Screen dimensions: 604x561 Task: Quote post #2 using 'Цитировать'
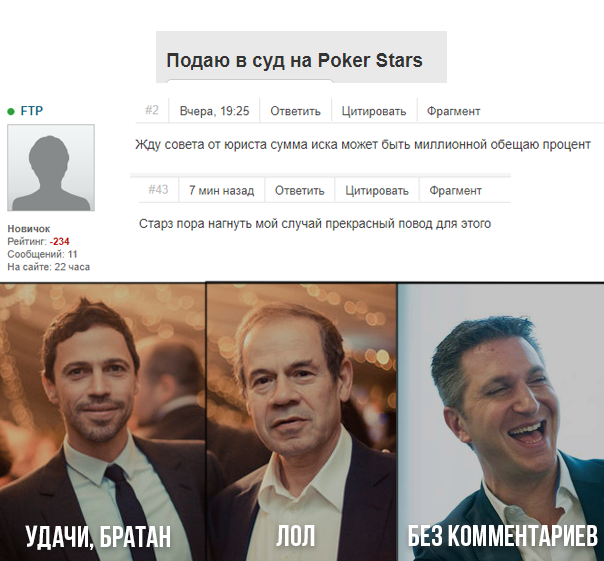(374, 111)
